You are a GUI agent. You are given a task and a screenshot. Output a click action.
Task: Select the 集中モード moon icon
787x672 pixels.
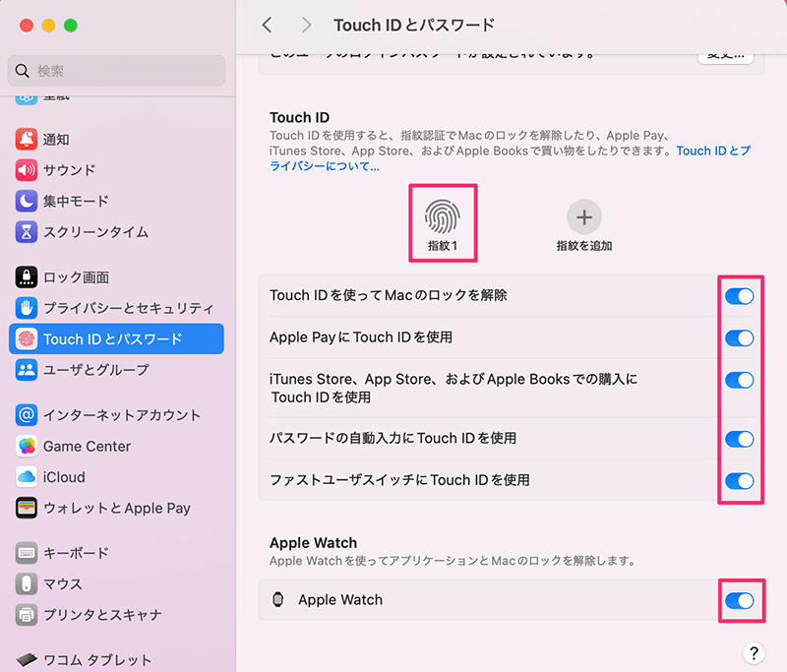coord(27,201)
